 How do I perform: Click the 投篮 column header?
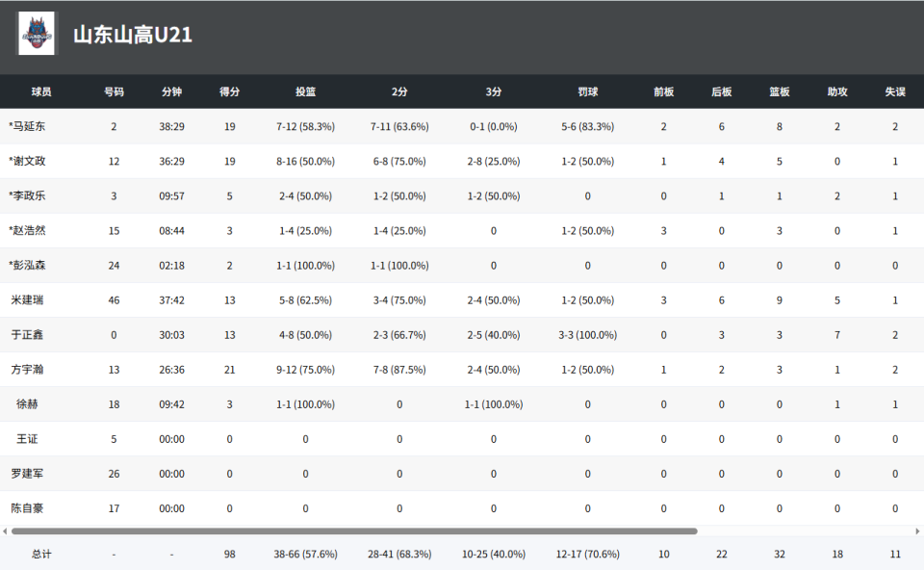305,92
